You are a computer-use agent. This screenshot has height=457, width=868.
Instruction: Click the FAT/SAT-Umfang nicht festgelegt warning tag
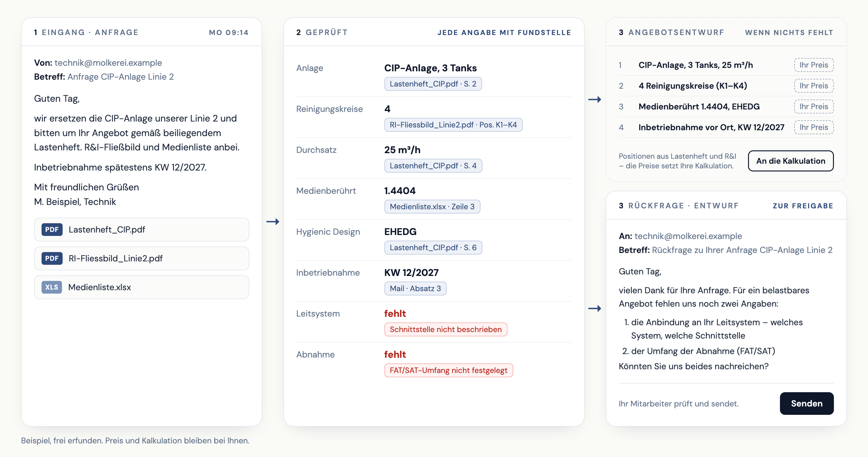[x=449, y=370]
